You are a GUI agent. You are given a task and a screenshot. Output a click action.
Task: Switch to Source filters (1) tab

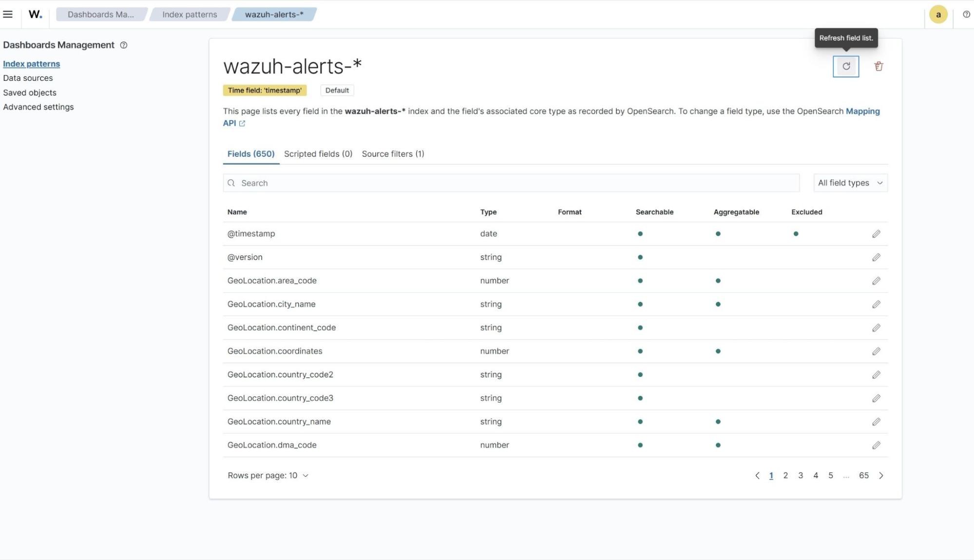click(393, 154)
